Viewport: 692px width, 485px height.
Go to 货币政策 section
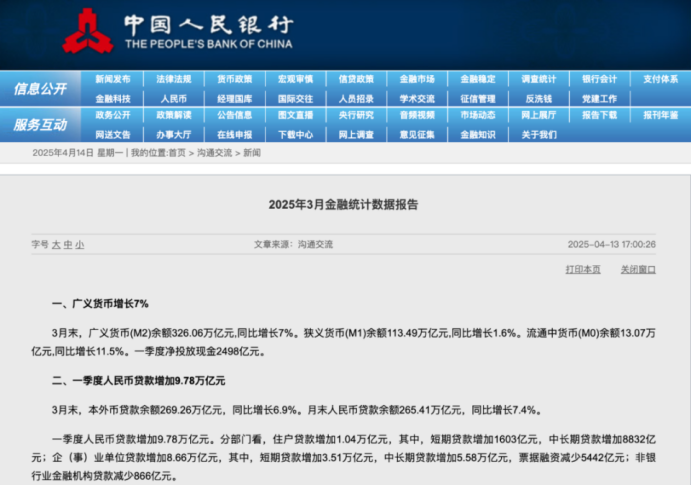[234, 79]
